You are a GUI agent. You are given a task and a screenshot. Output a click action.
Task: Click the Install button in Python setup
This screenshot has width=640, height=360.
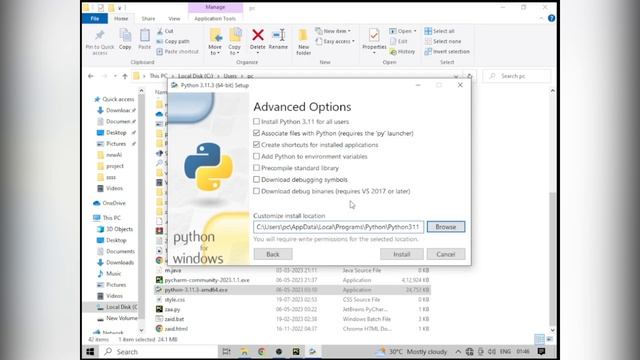pos(402,254)
